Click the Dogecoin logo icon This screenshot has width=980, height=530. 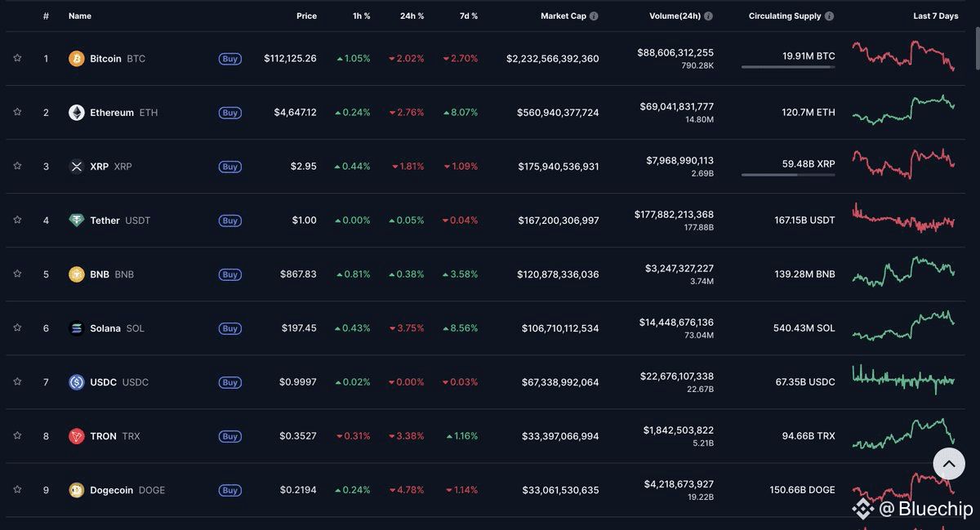click(77, 490)
